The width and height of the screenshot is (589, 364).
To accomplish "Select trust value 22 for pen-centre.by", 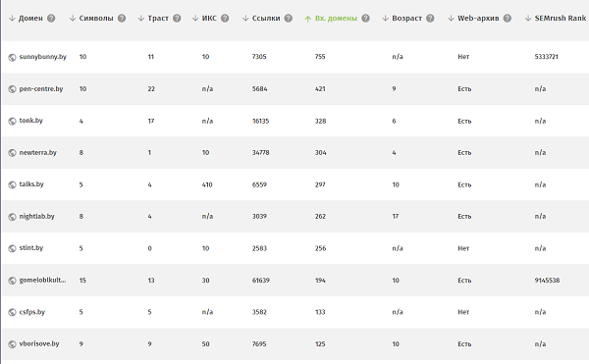I will 151,89.
